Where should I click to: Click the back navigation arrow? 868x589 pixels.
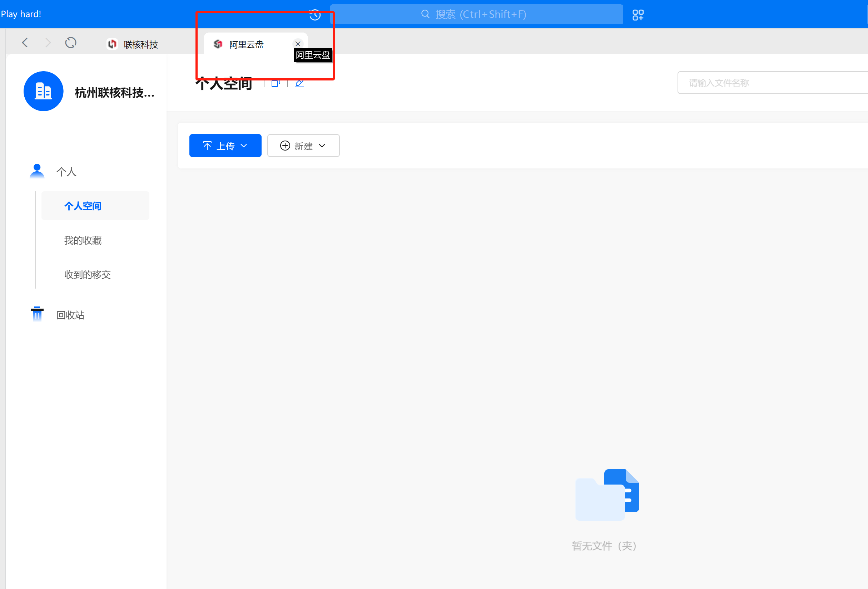[x=25, y=43]
